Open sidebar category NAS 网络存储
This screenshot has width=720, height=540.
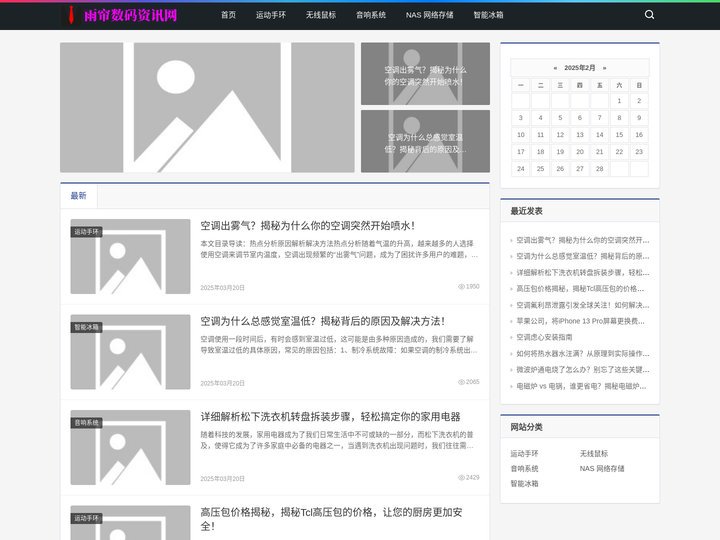(x=602, y=469)
